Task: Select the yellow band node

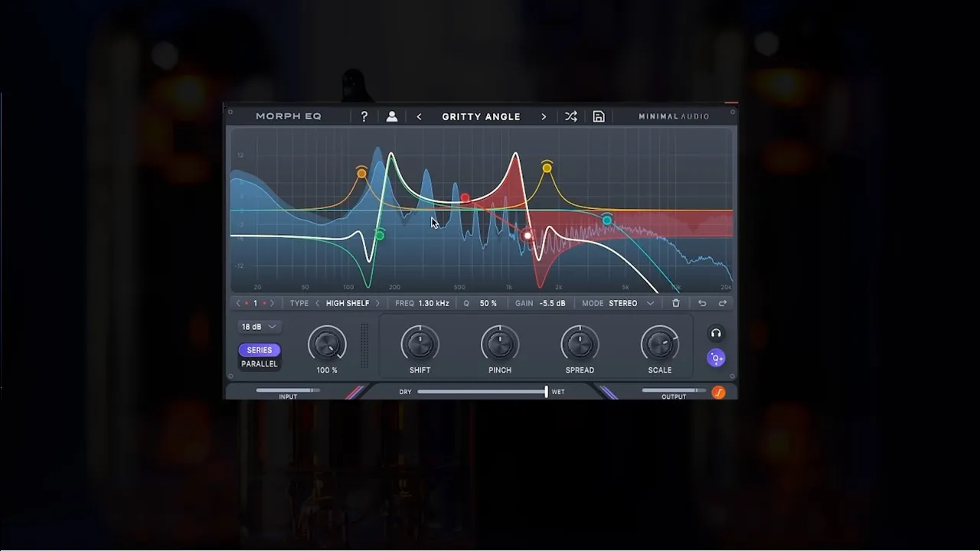Action: (547, 168)
